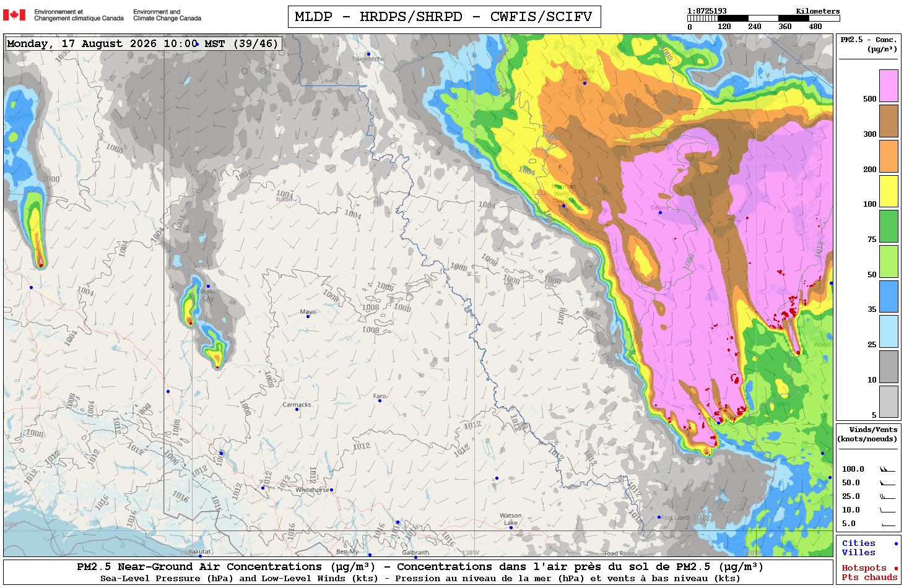Click the 5.0 knots wind barb symbol
Image resolution: width=904 pixels, height=588 pixels.
tap(888, 524)
